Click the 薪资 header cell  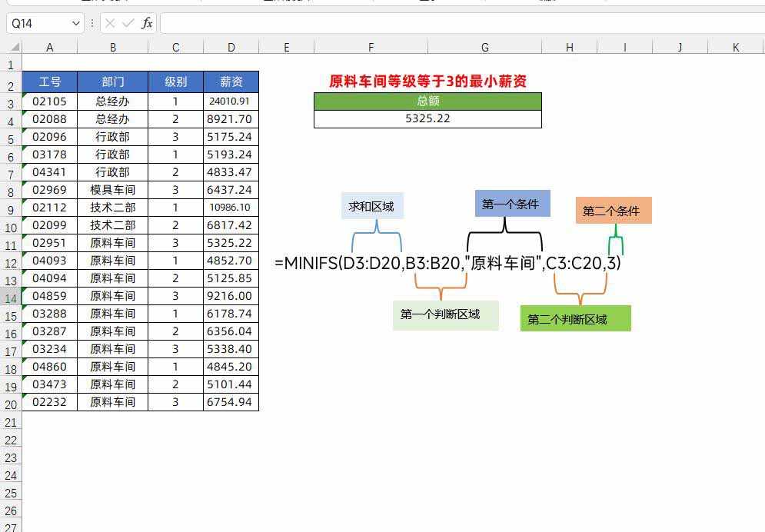[231, 81]
